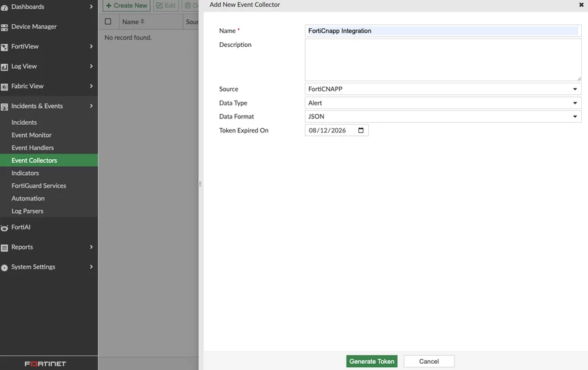Viewport: 588px width, 370px height.
Task: Tick the select-all checkbox in table header
Action: coord(108,21)
